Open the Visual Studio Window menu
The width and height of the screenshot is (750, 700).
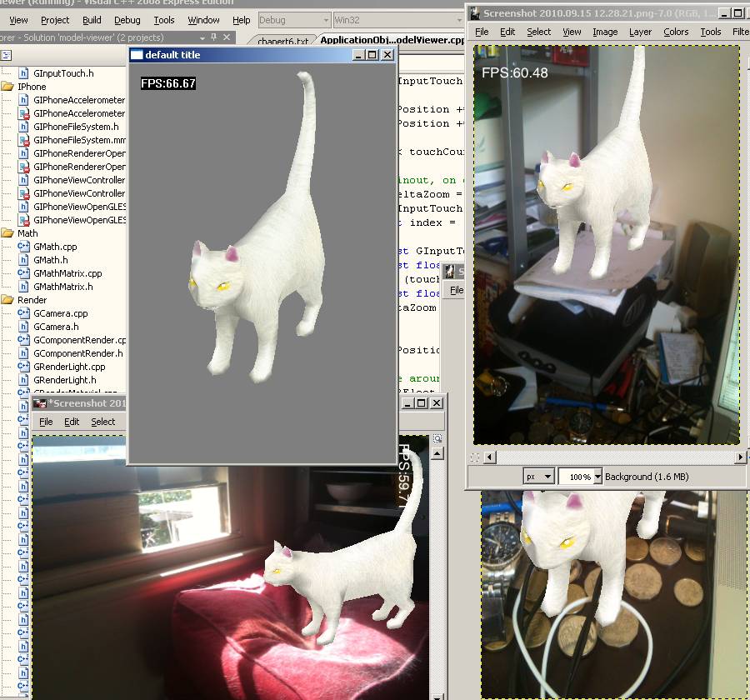click(203, 20)
